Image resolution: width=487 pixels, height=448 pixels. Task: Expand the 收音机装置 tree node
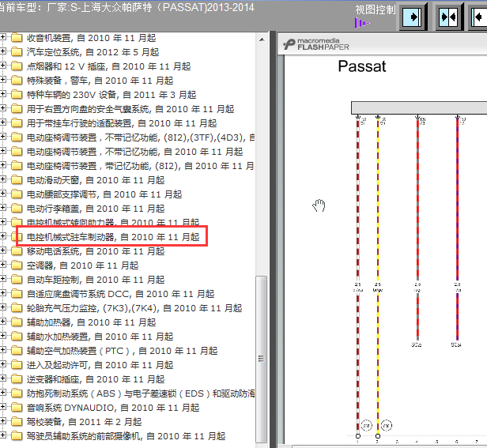[x=2, y=37]
